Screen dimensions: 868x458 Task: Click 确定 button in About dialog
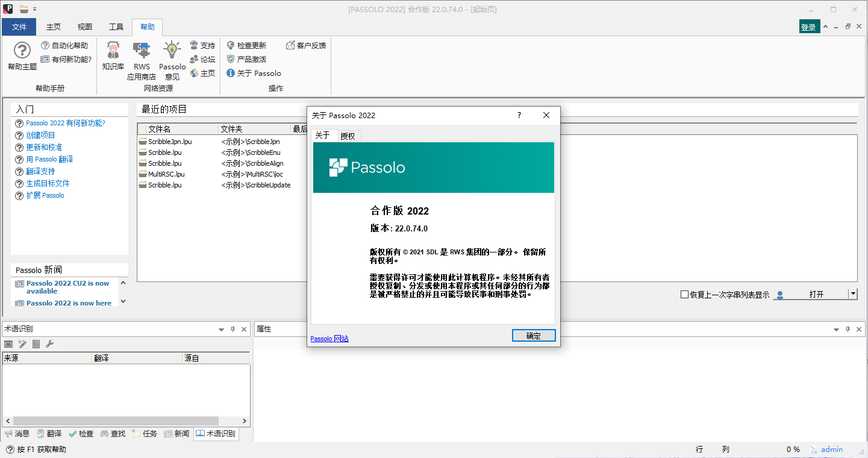click(x=534, y=336)
